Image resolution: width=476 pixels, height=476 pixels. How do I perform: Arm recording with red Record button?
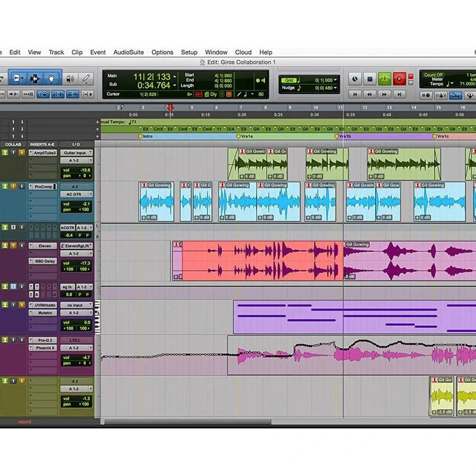[x=399, y=79]
